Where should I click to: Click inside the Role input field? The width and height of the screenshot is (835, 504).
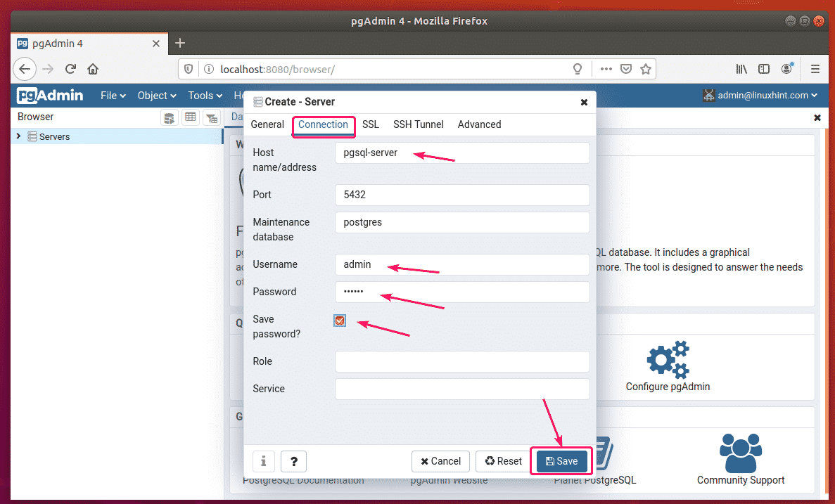click(x=462, y=361)
